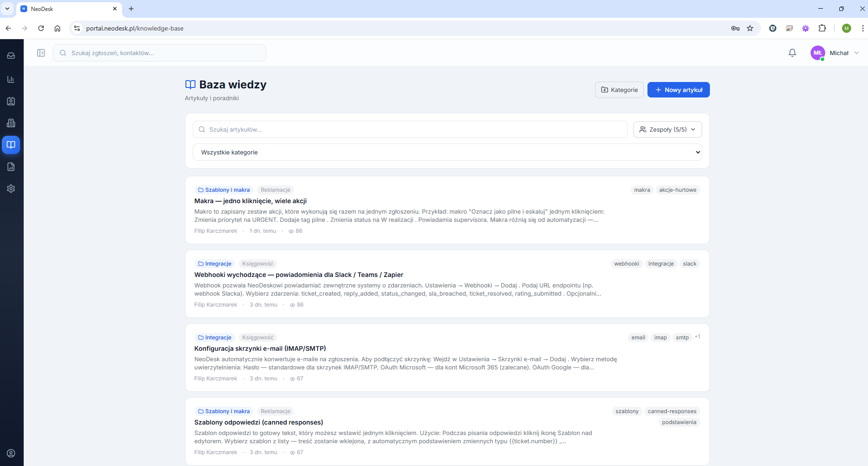Screen dimensions: 868x466
Task: Click the imap tag
Action: point(660,338)
